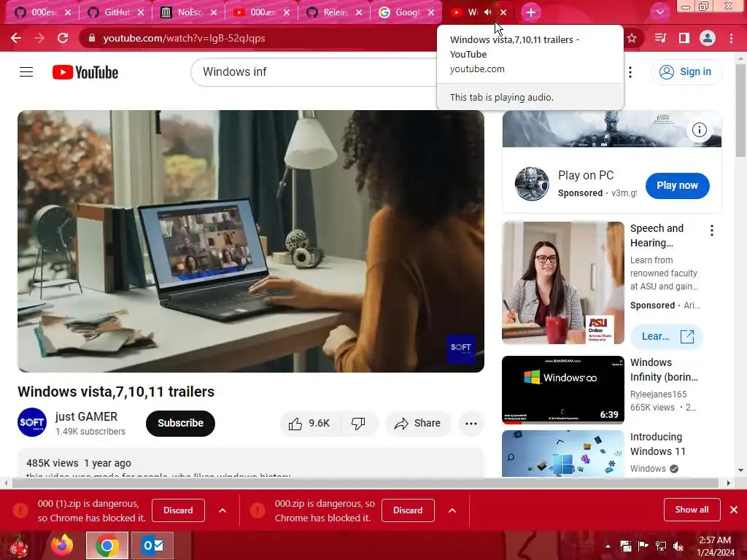Dislike the video
This screenshot has height=560, width=747.
(x=359, y=424)
